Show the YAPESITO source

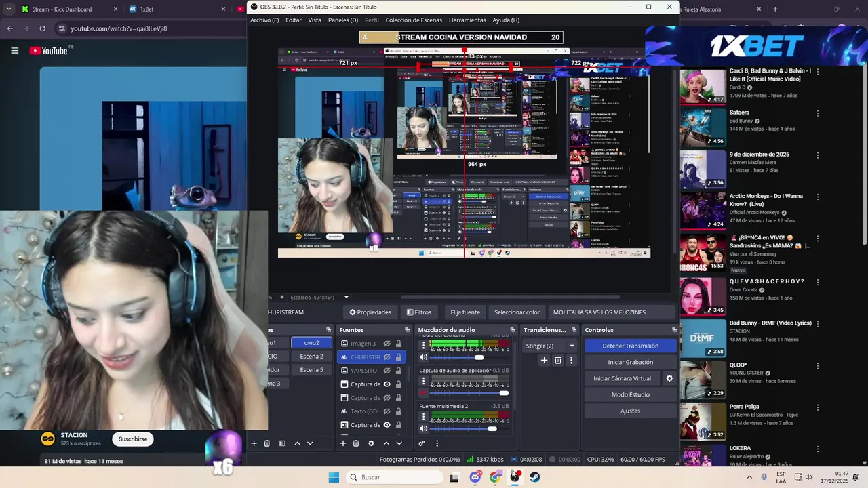tap(387, 371)
